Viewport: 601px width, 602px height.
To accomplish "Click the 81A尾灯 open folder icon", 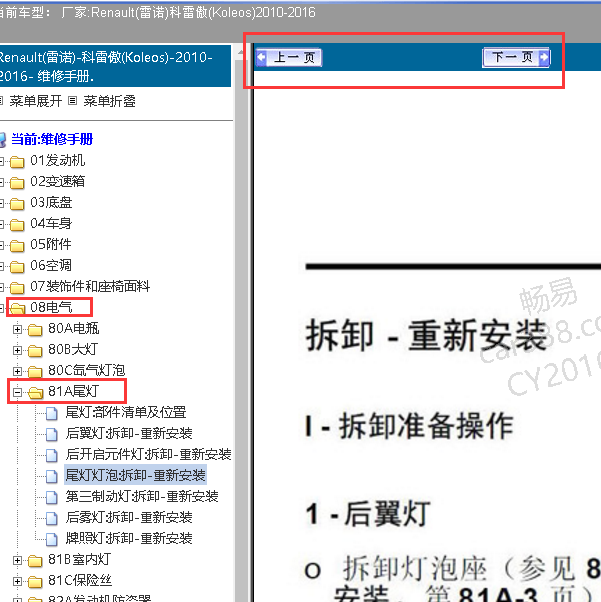I will tap(35, 392).
